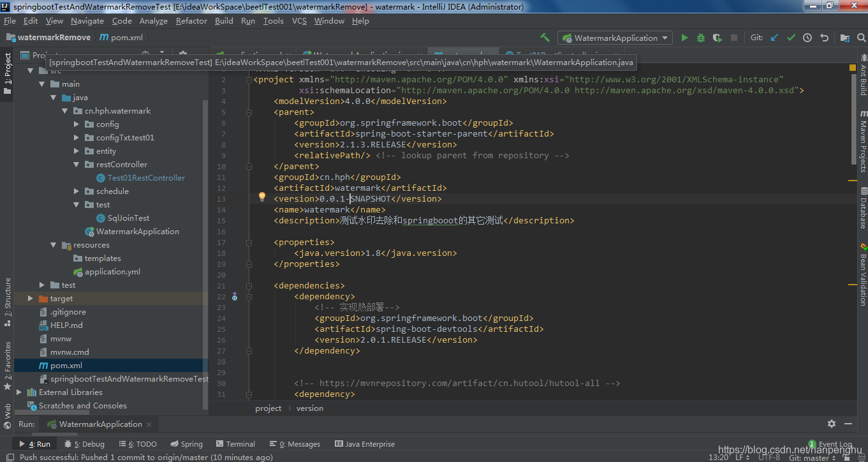Open Test01RestController in project tree
This screenshot has width=868, height=462.
tap(146, 178)
